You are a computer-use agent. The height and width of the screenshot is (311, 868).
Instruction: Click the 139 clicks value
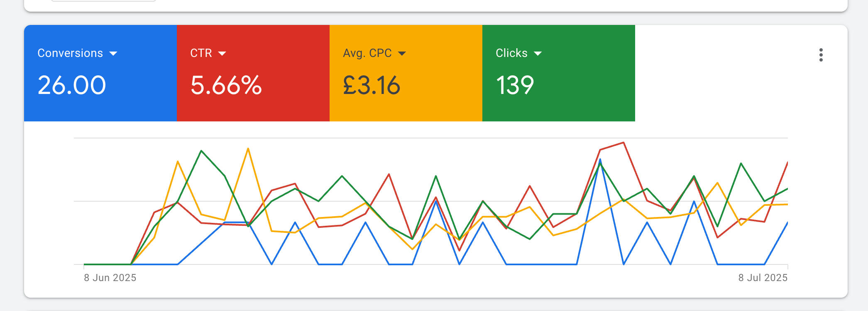point(515,85)
